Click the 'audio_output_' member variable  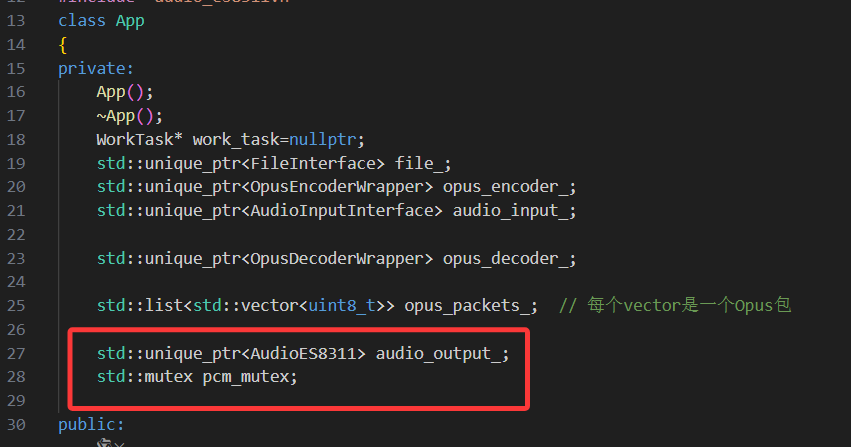click(438, 354)
